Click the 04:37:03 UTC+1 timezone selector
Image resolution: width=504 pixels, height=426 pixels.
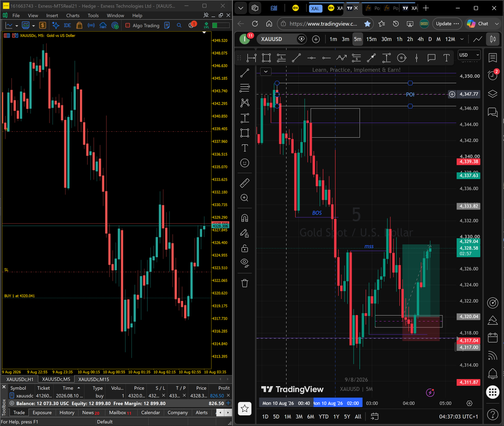[x=459, y=416]
